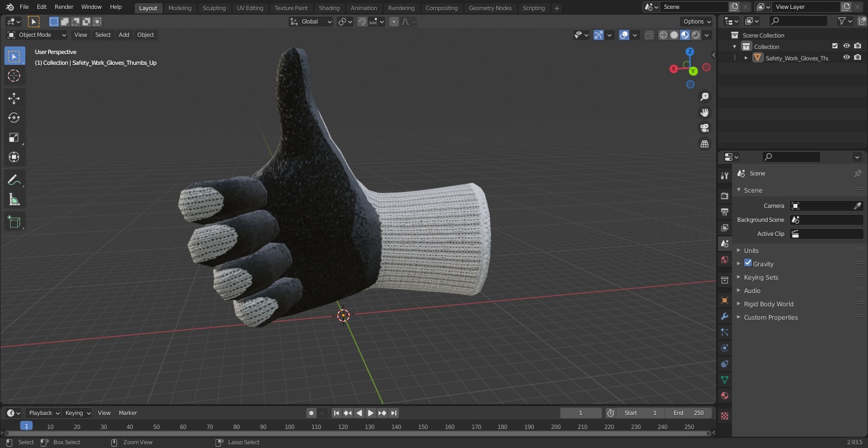The image size is (868, 448).
Task: Disable Collection in renders camera icon
Action: click(858, 46)
